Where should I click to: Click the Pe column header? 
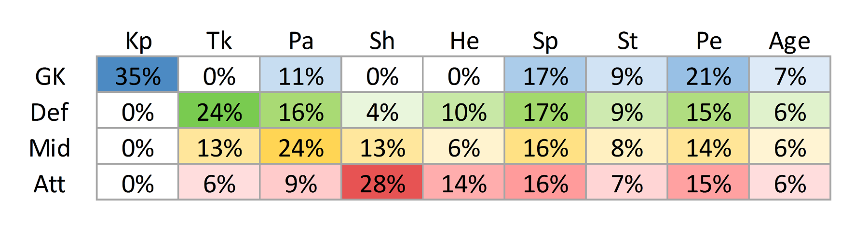pyautogui.click(x=709, y=41)
